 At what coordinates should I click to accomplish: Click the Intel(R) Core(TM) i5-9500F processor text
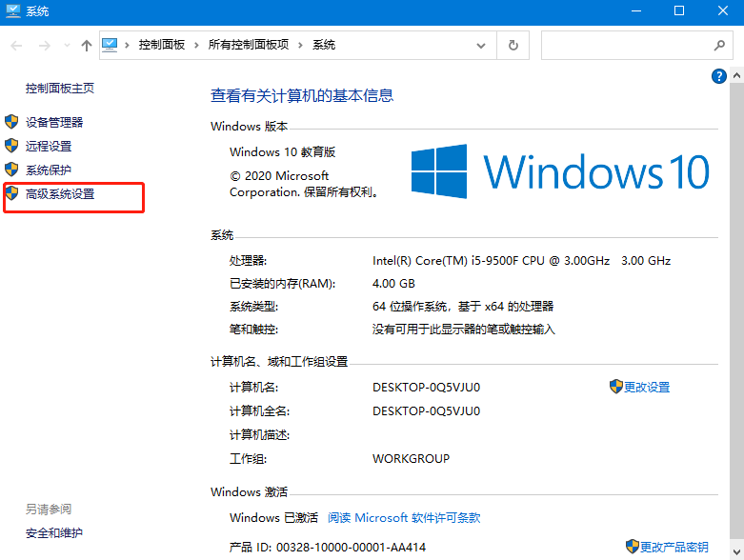point(521,261)
